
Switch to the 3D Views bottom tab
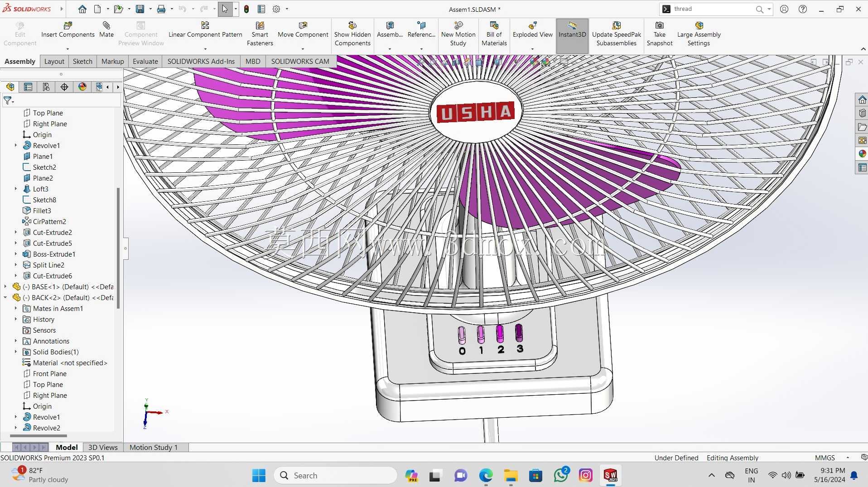103,447
